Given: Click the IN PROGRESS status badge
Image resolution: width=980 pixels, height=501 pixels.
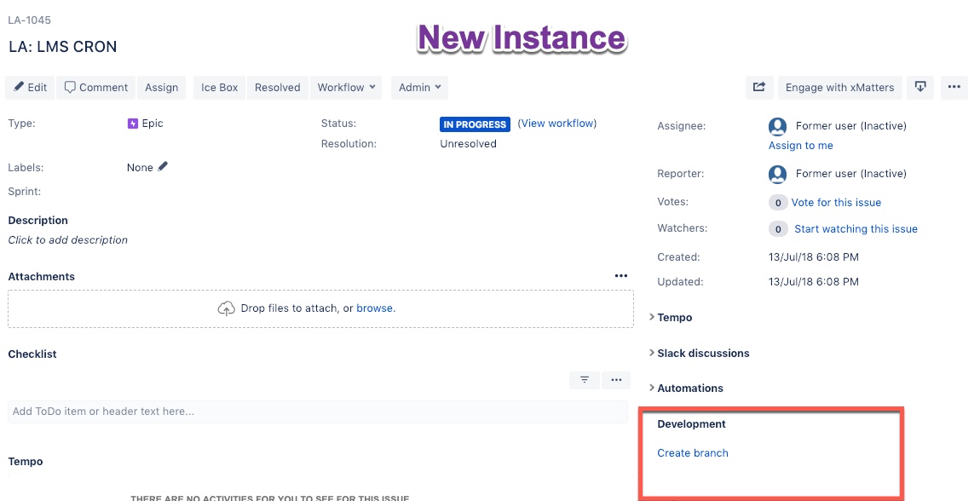Looking at the screenshot, I should [x=475, y=124].
